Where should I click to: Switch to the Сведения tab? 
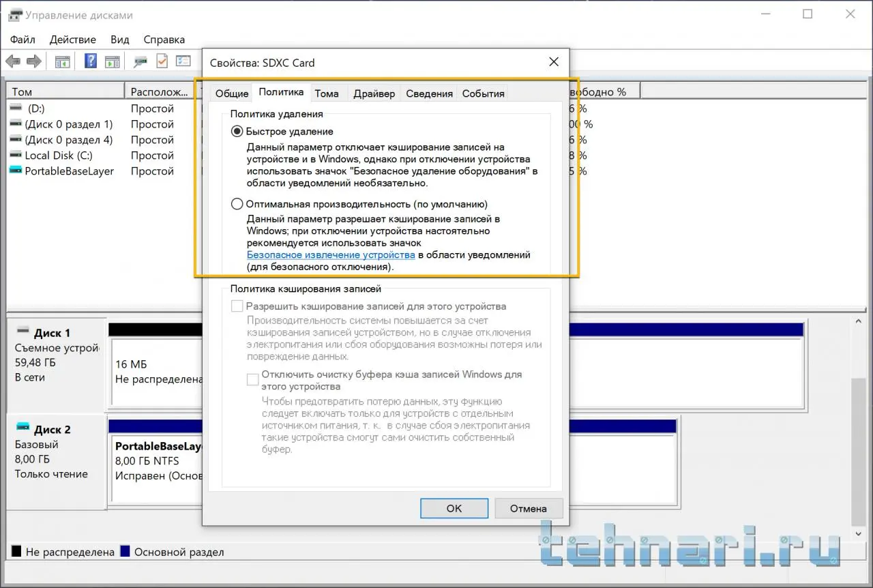click(x=430, y=93)
